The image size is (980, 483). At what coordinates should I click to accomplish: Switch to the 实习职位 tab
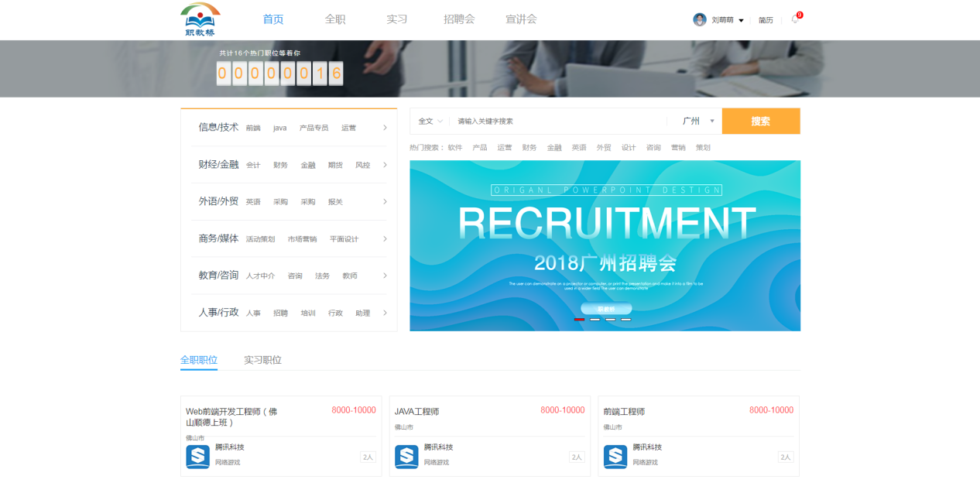(x=262, y=360)
